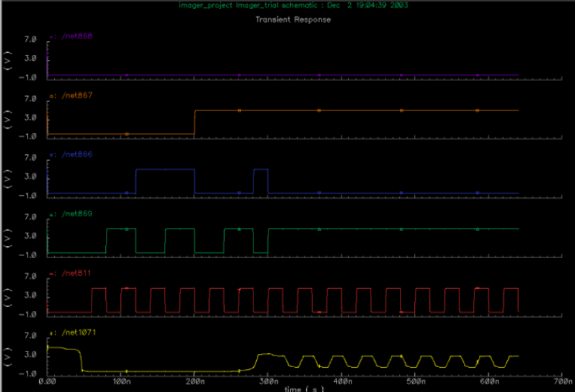575x392 pixels.
Task: Click the orange /net867 rising edge
Action: (195, 122)
